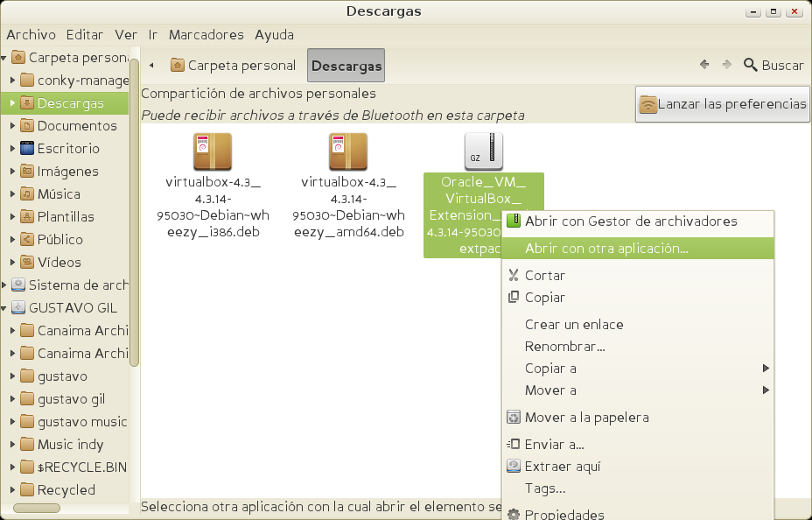Viewport: 812px width, 520px height.
Task: Click the Buscar magnifier search icon
Action: point(750,65)
